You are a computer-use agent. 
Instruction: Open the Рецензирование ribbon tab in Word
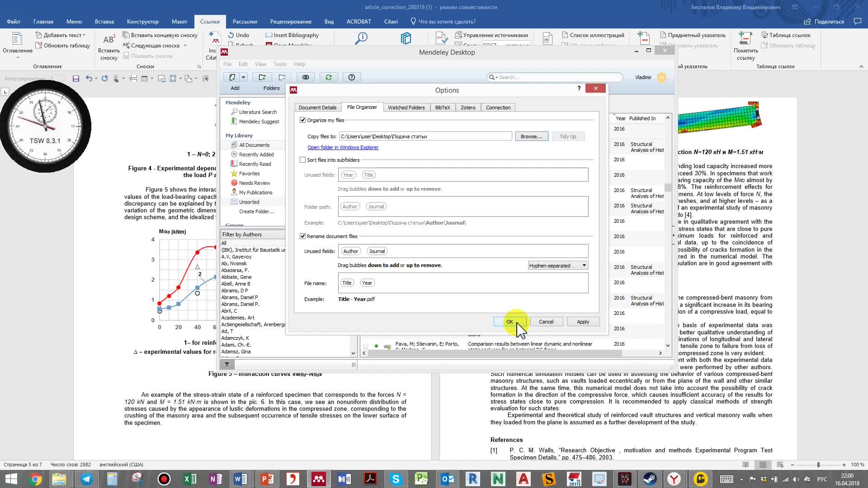(291, 21)
